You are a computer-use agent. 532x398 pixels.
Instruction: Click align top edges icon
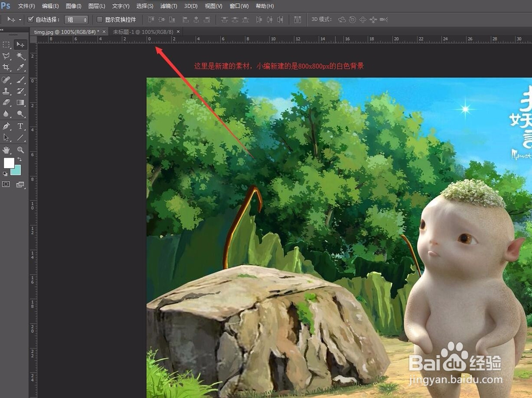pos(151,20)
